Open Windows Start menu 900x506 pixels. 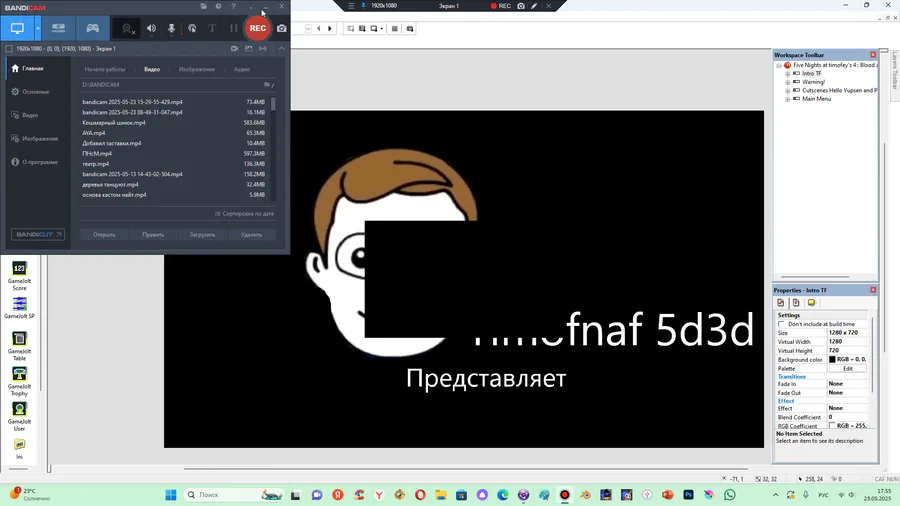click(x=170, y=495)
